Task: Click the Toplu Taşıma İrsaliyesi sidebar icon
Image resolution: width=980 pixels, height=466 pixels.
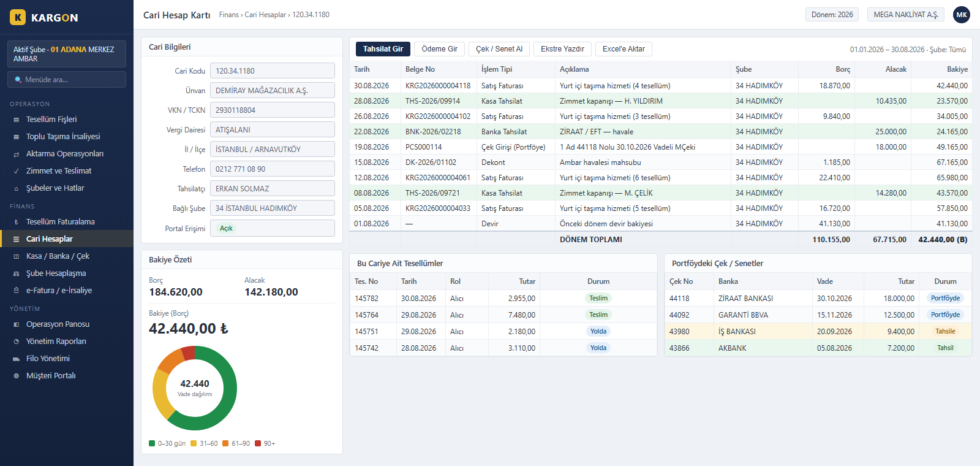Action: click(x=17, y=137)
